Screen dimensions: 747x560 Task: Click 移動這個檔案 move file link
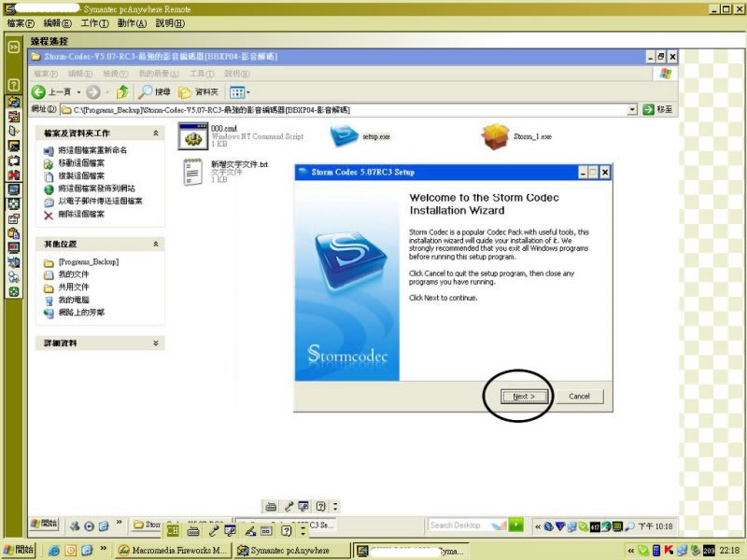(81, 163)
